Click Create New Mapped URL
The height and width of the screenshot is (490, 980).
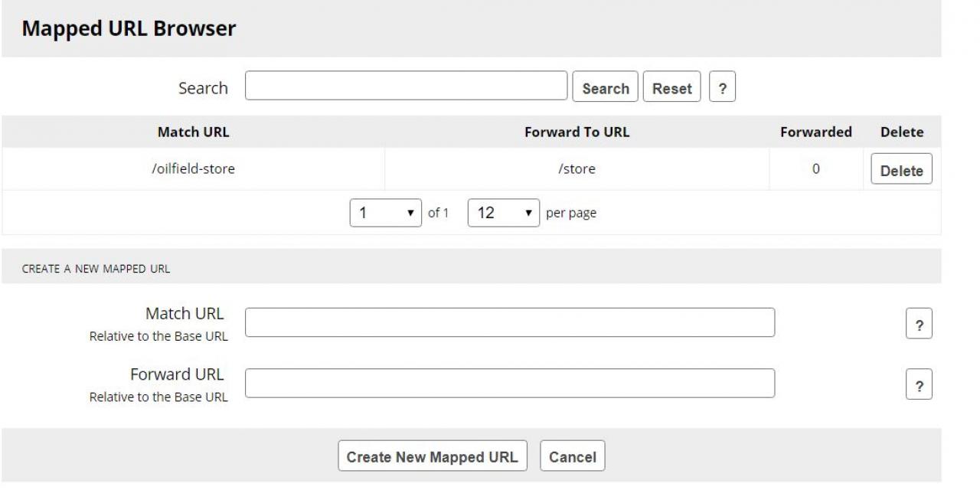[x=432, y=457]
